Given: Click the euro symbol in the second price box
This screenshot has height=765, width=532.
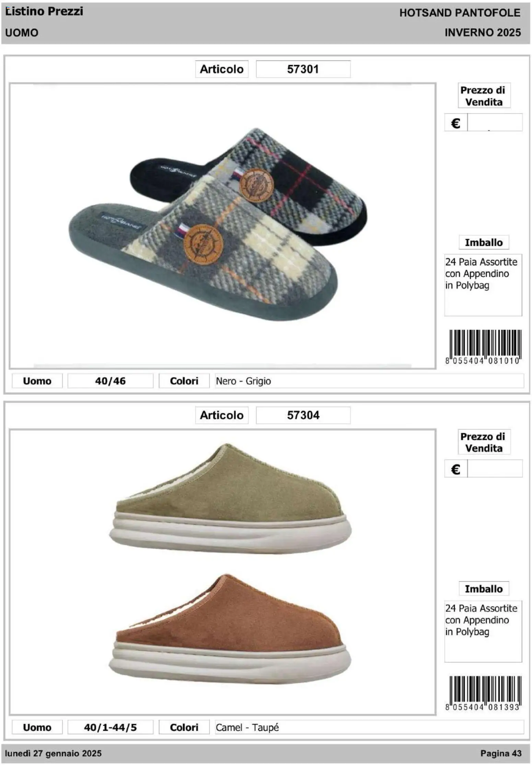Looking at the screenshot, I should pyautogui.click(x=455, y=469).
